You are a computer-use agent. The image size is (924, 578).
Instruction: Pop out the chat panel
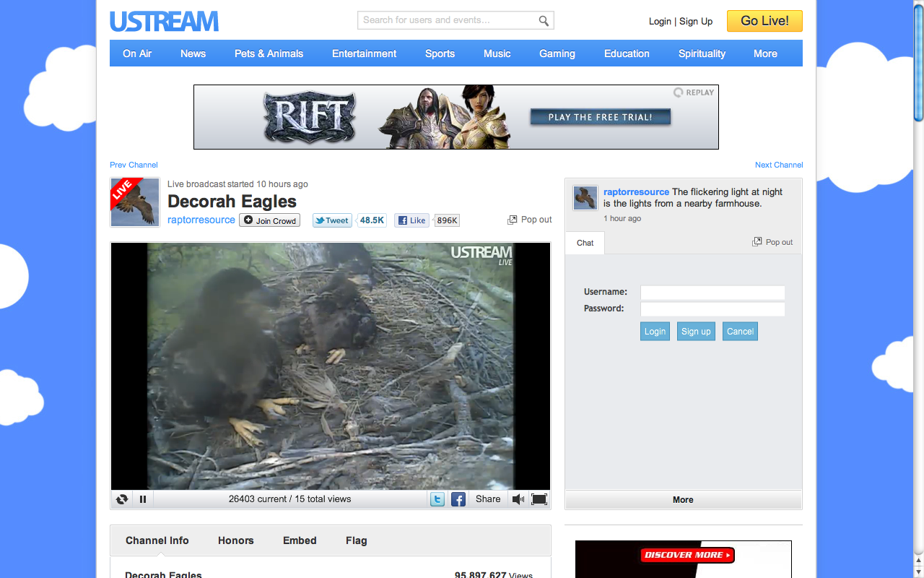[772, 242]
